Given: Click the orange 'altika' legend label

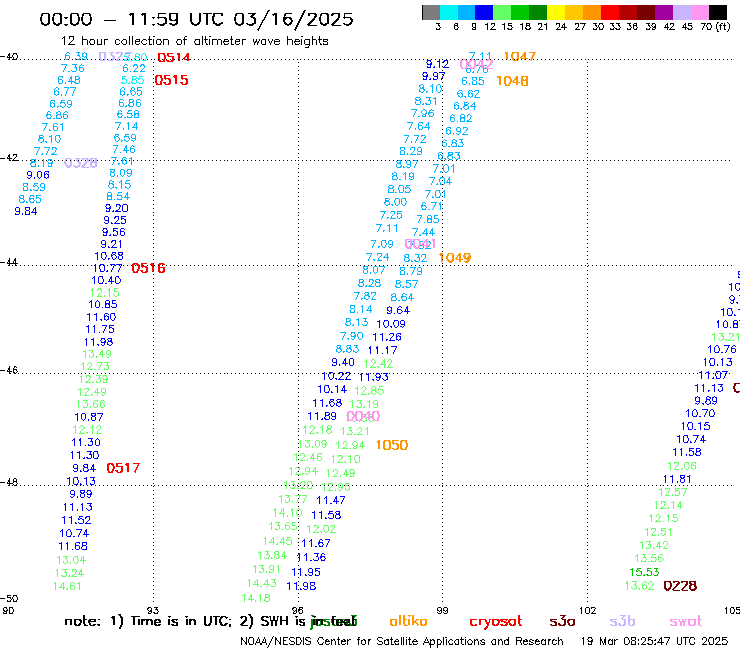Looking at the screenshot, I should [x=408, y=621].
